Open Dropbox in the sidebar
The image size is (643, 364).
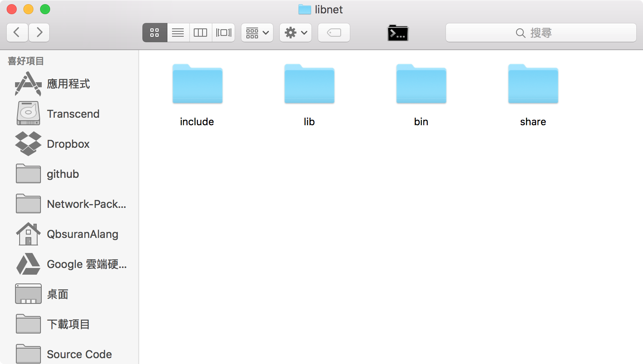click(68, 144)
